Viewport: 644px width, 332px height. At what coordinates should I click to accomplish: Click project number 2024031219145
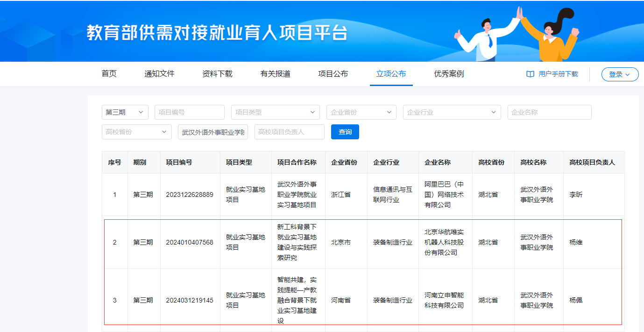190,300
